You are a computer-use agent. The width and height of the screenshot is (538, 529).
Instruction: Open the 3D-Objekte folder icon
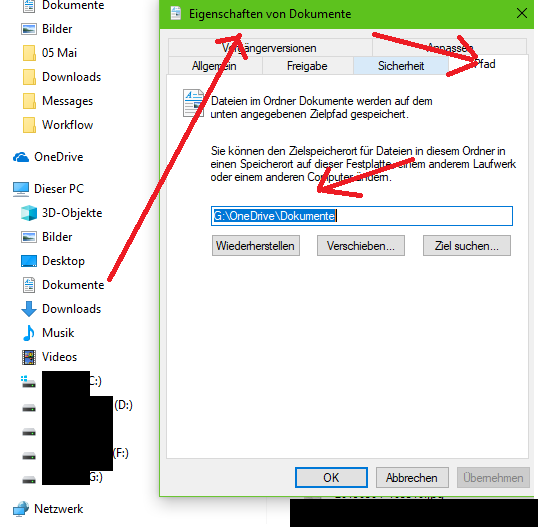[29, 213]
